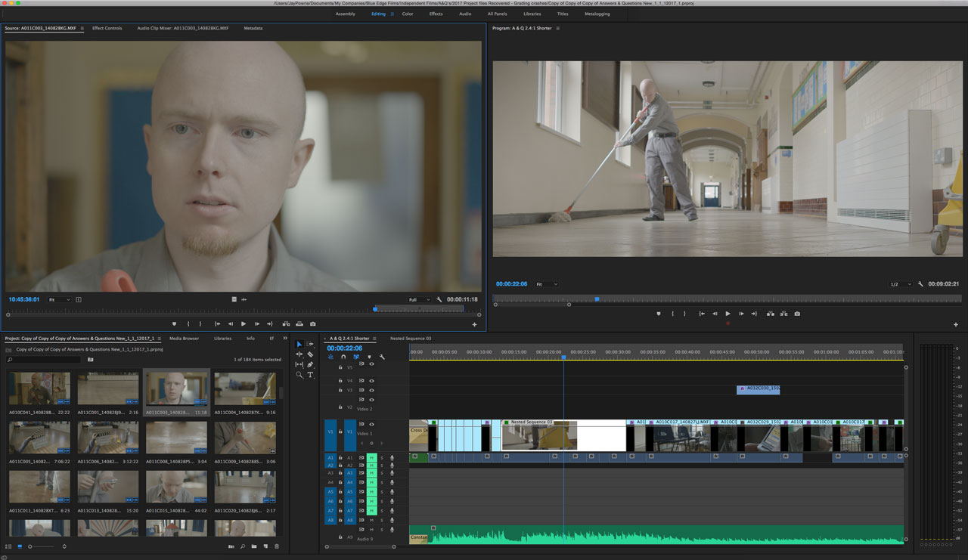The image size is (968, 560).
Task: Open the Program monitor settings wrench
Action: 920,283
